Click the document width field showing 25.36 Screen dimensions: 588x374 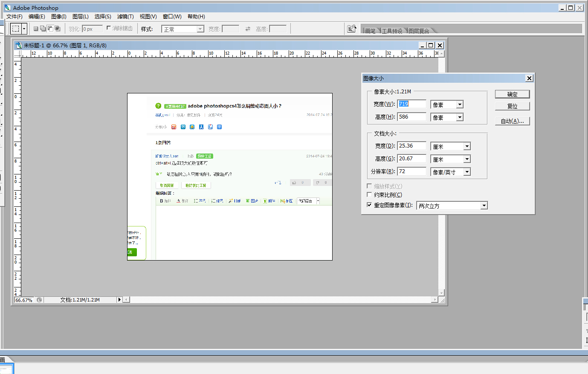point(412,146)
